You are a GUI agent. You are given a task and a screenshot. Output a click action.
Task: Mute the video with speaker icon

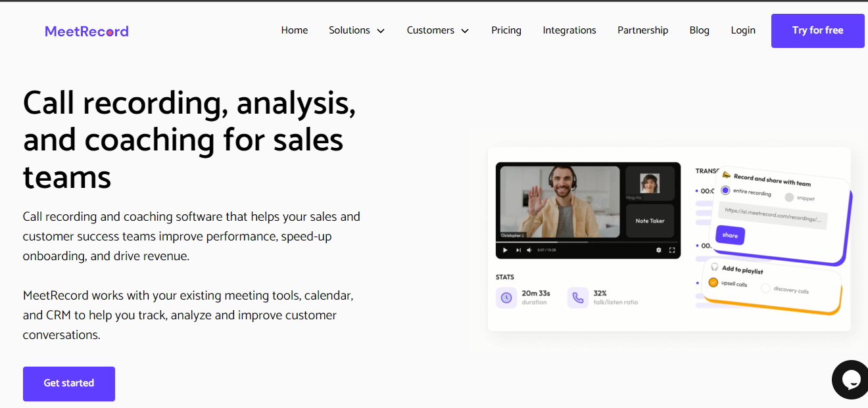(x=529, y=250)
